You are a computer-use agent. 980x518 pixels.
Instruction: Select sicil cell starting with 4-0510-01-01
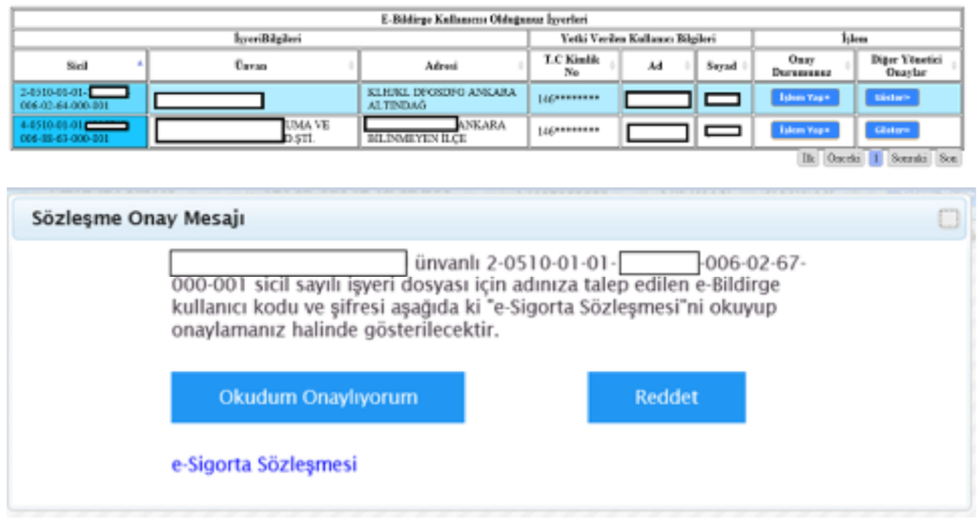coord(79,131)
